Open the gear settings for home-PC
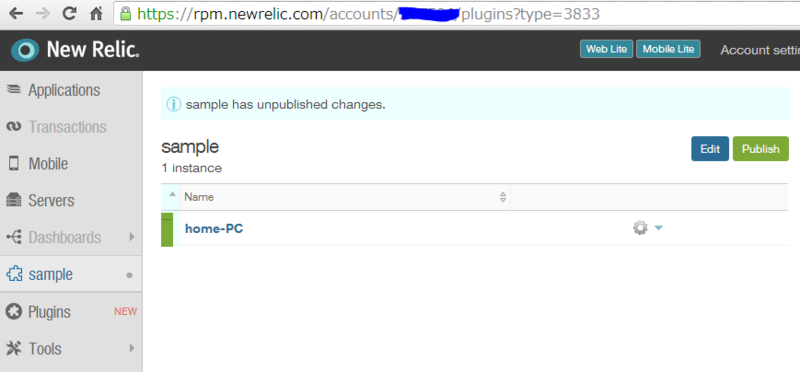 (x=640, y=228)
